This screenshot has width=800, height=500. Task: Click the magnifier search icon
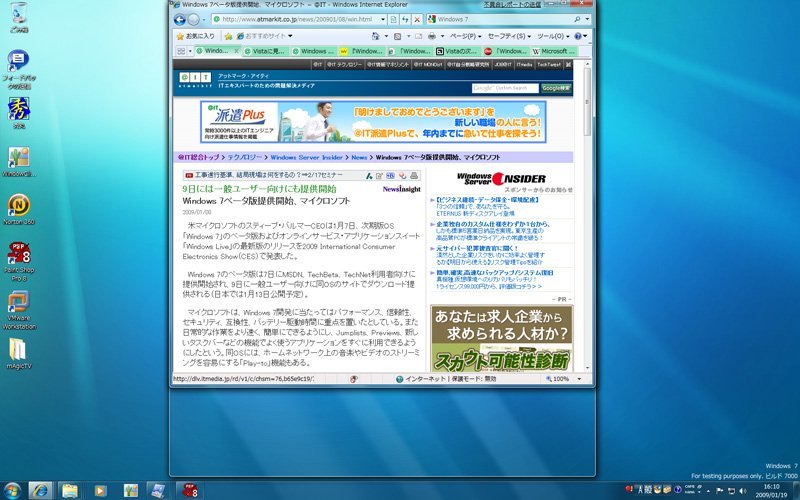[577, 19]
